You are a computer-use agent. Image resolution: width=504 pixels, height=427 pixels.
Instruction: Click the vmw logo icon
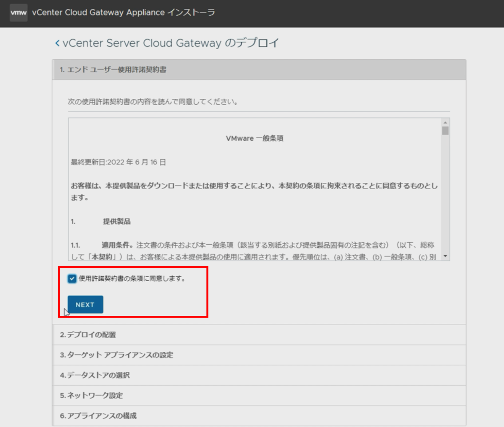(x=18, y=13)
